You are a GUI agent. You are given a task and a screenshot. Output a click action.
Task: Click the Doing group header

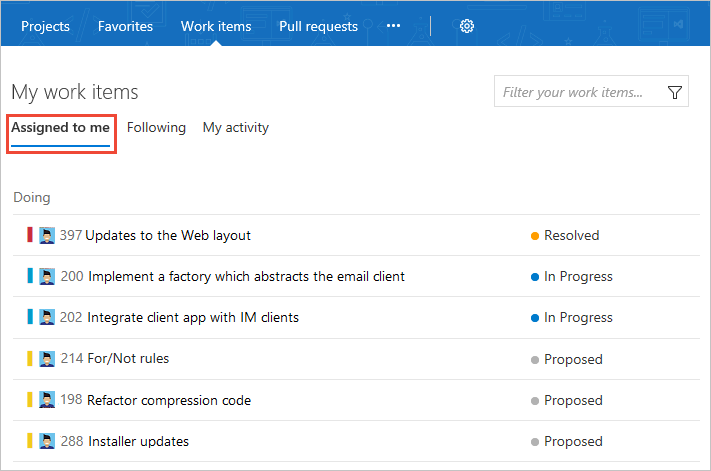pyautogui.click(x=32, y=198)
